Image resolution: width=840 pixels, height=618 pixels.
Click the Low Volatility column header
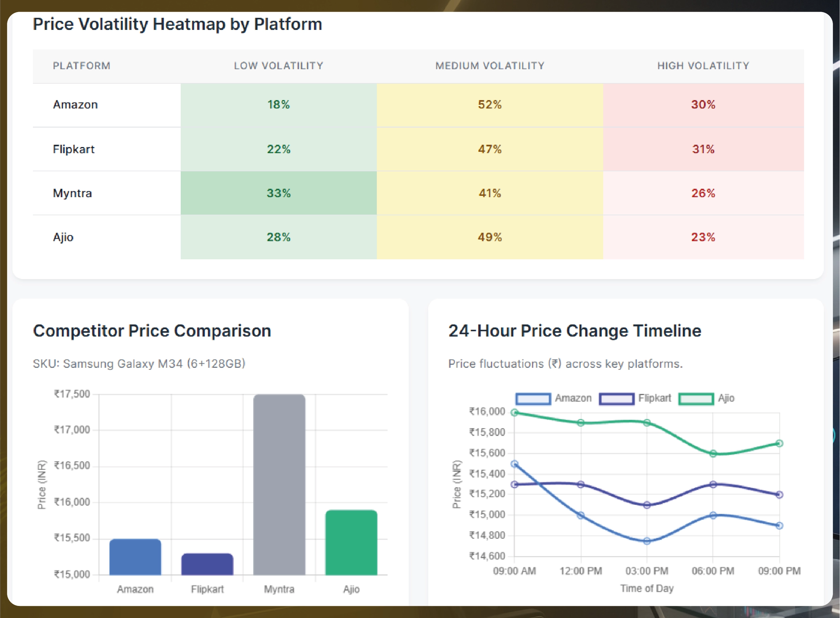[278, 66]
